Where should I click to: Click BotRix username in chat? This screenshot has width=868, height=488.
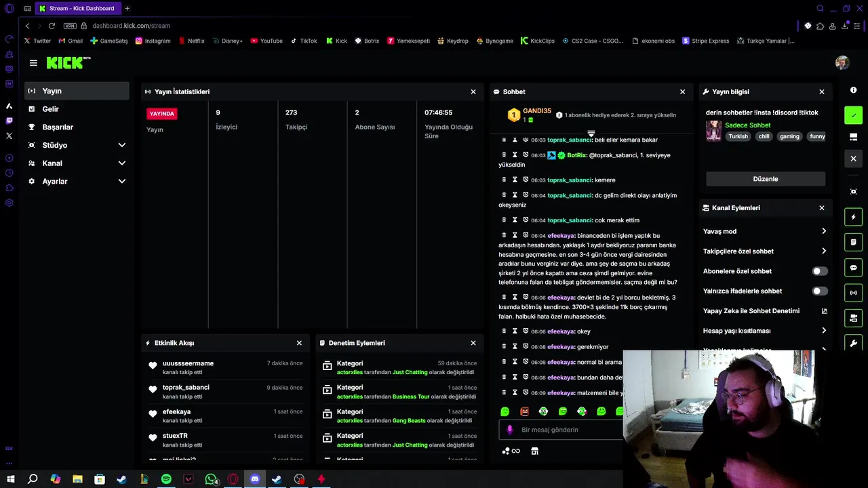577,155
